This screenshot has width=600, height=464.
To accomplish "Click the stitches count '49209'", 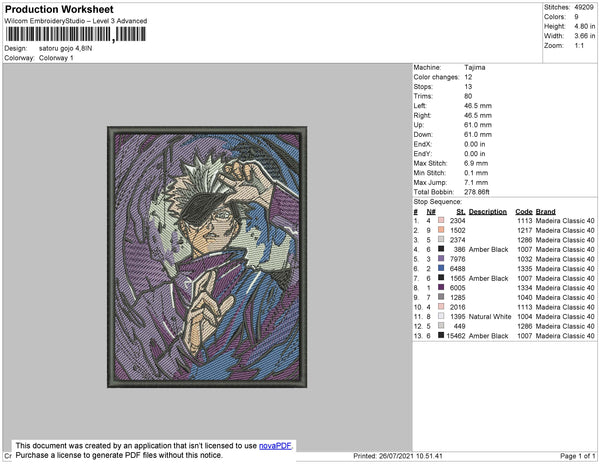I will click(584, 7).
